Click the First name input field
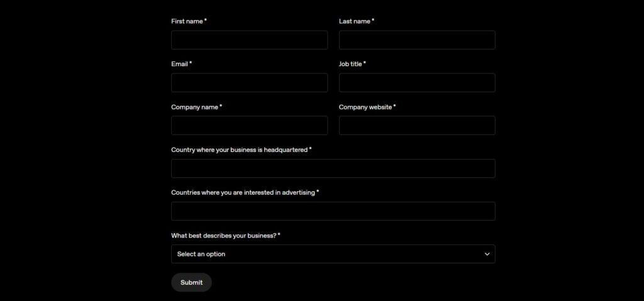The width and height of the screenshot is (644, 301). tap(249, 40)
